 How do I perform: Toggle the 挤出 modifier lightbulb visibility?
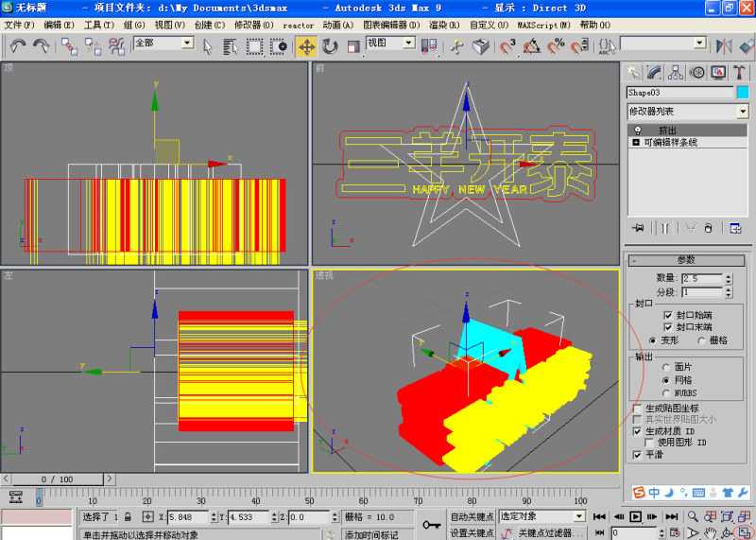click(x=638, y=131)
